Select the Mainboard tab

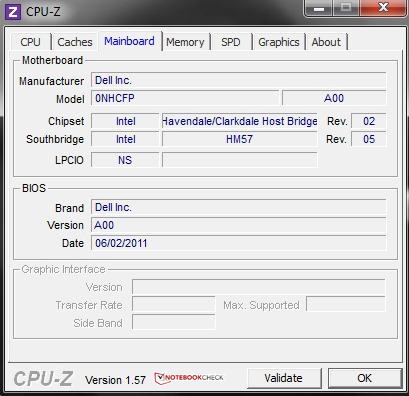coord(129,41)
